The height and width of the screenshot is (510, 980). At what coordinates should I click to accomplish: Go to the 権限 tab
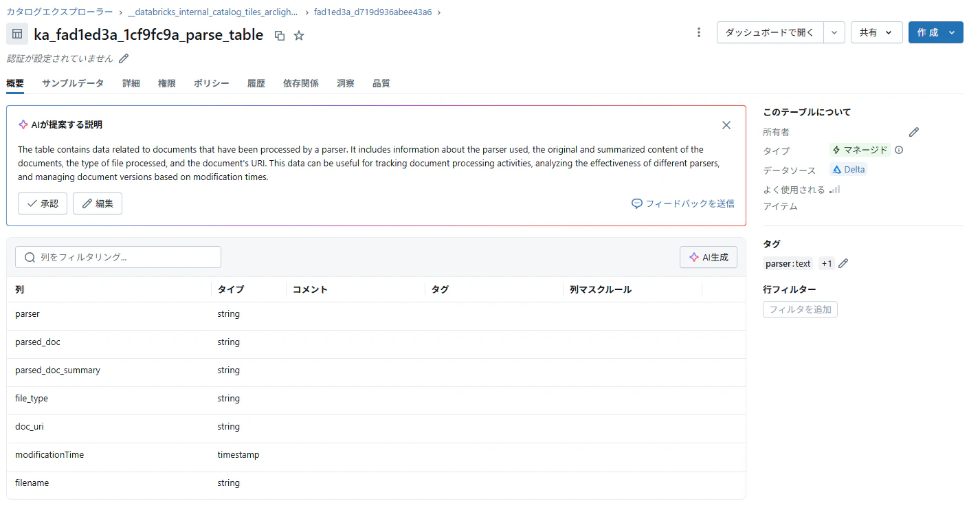pos(167,83)
